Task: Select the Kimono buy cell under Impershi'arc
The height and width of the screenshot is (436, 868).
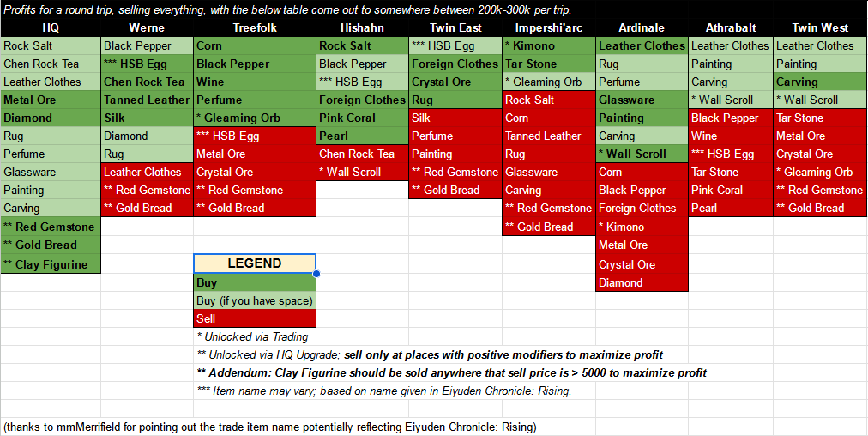Action: (549, 45)
